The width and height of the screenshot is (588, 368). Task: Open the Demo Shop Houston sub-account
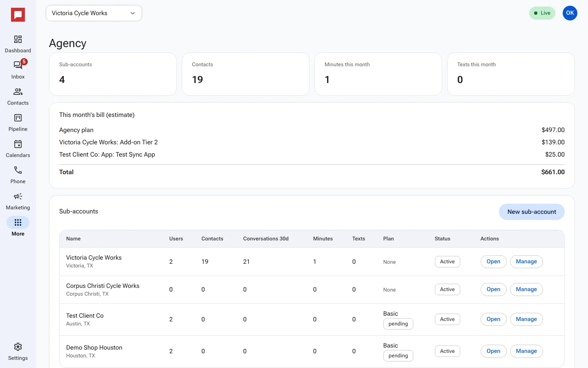(x=493, y=351)
